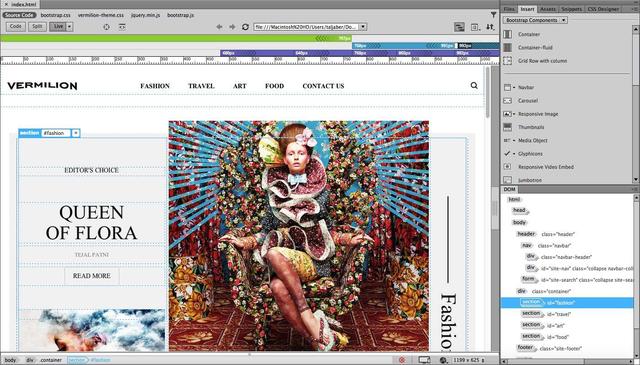The width and height of the screenshot is (640, 365).
Task: Switch to the Files panel tab
Action: coord(509,9)
